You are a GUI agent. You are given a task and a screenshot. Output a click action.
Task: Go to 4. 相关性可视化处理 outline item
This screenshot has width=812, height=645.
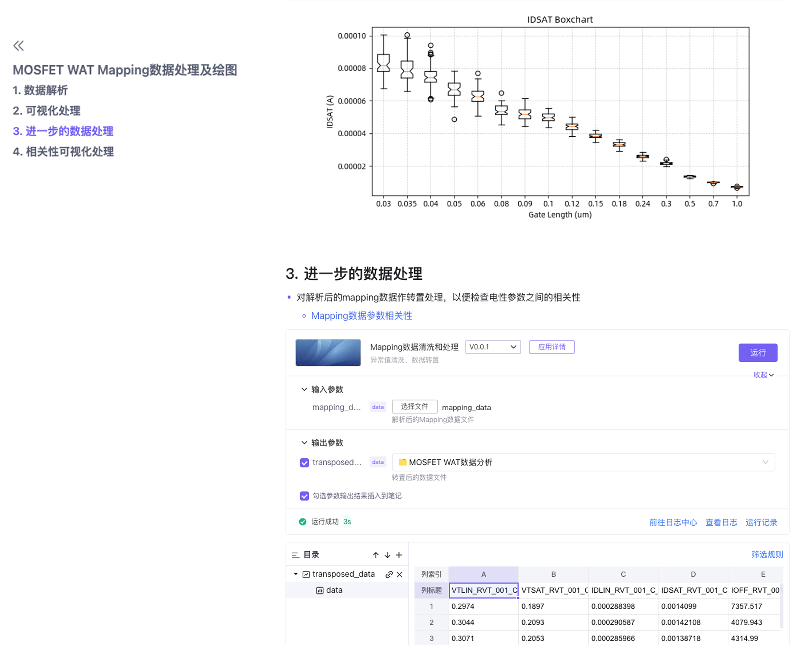click(x=63, y=152)
